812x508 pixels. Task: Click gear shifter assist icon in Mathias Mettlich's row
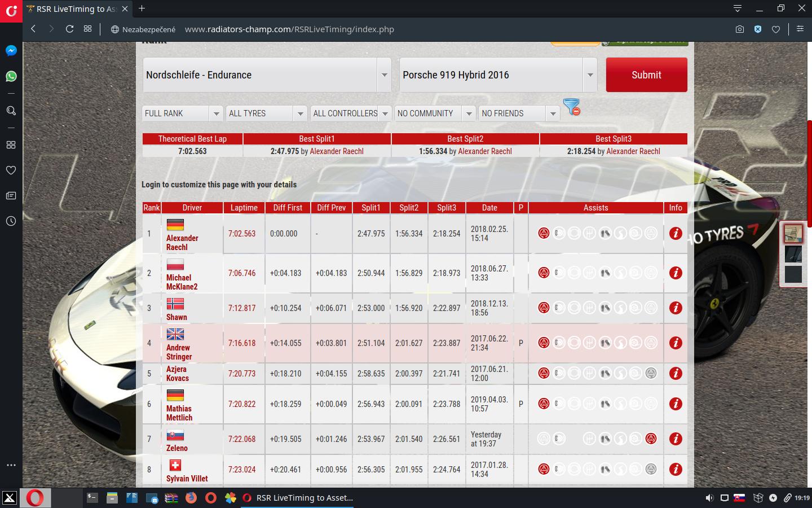[x=589, y=404]
